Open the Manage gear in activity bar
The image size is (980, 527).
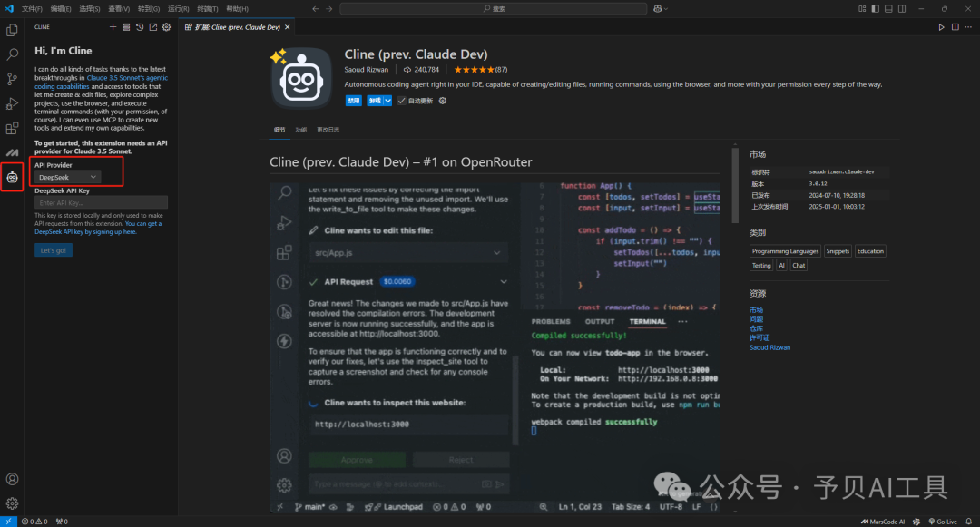(12, 503)
